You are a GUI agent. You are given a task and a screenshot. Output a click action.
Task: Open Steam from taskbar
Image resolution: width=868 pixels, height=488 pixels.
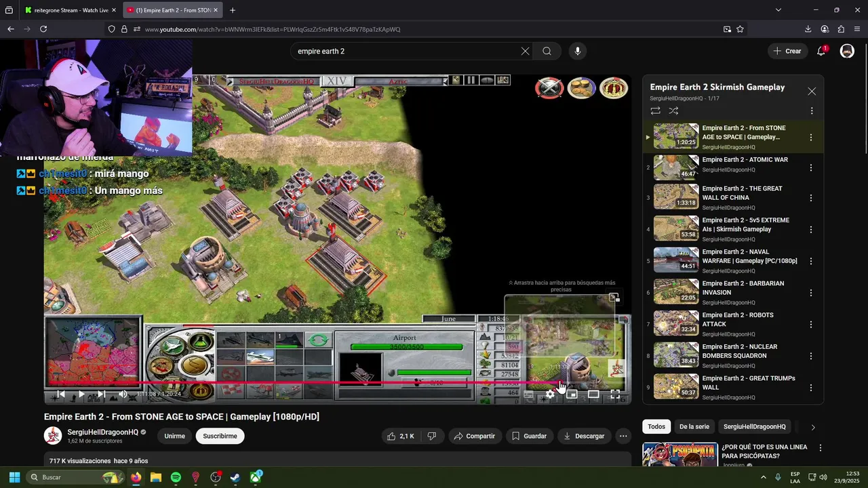click(235, 477)
